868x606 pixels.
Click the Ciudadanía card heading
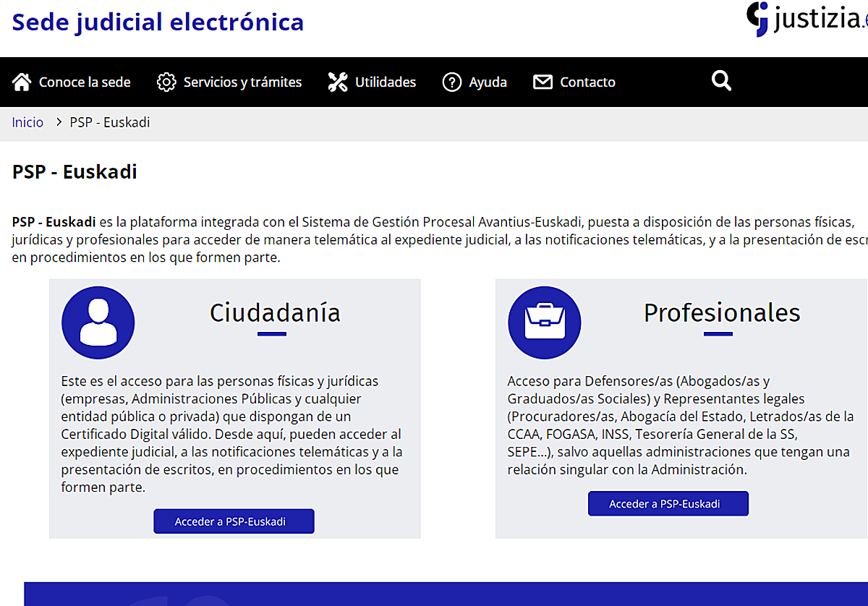pyautogui.click(x=274, y=312)
